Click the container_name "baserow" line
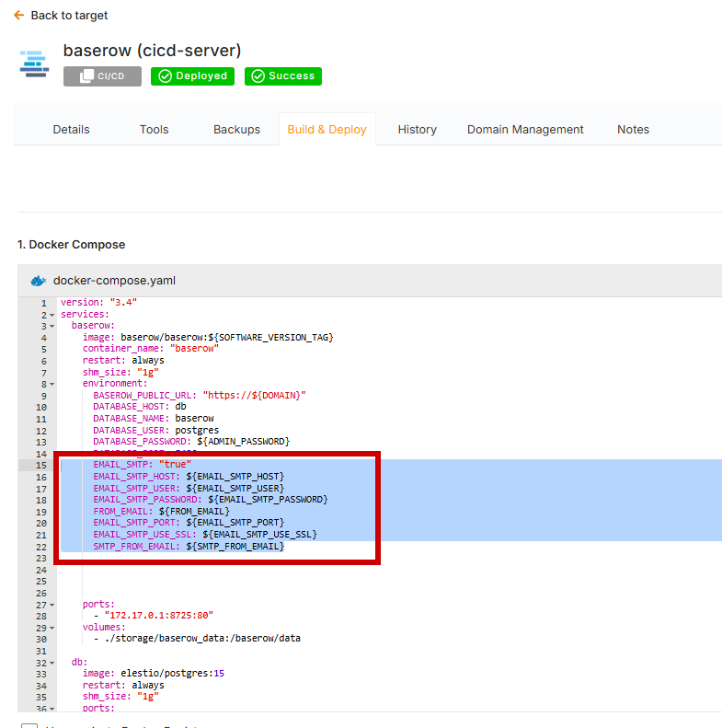Viewport: 722px width, 728px height. [150, 349]
